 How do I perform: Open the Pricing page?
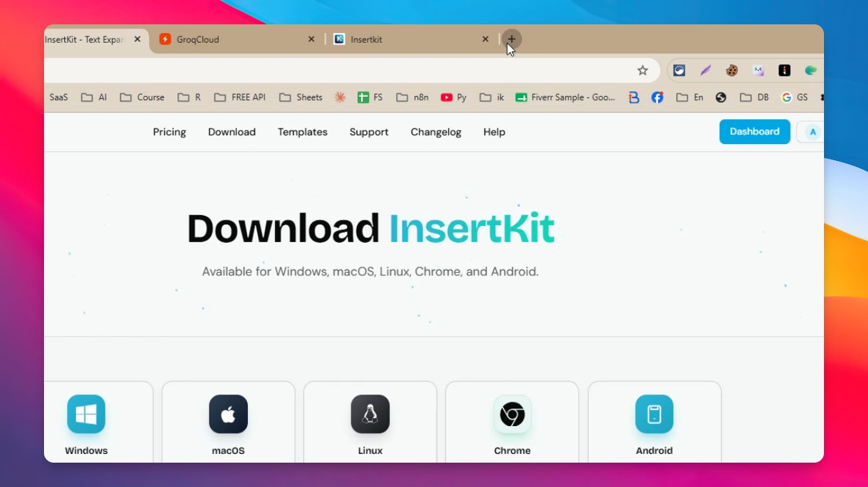point(169,132)
